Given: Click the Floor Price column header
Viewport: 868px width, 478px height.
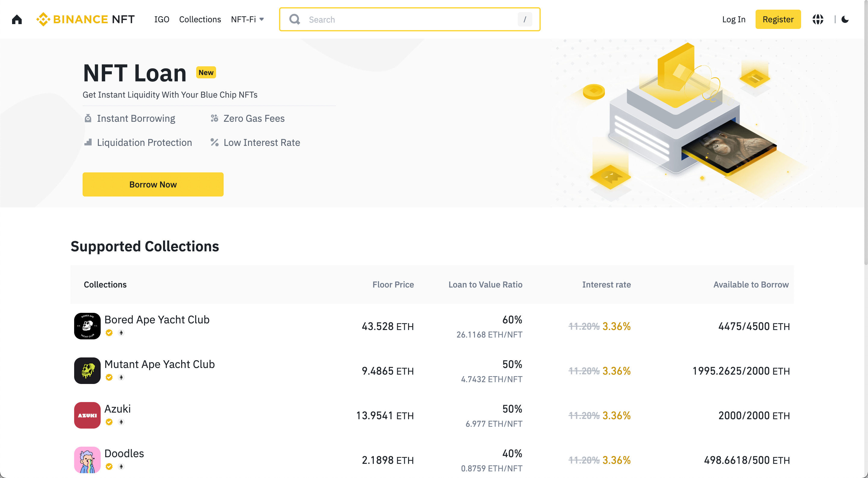Looking at the screenshot, I should click(393, 284).
